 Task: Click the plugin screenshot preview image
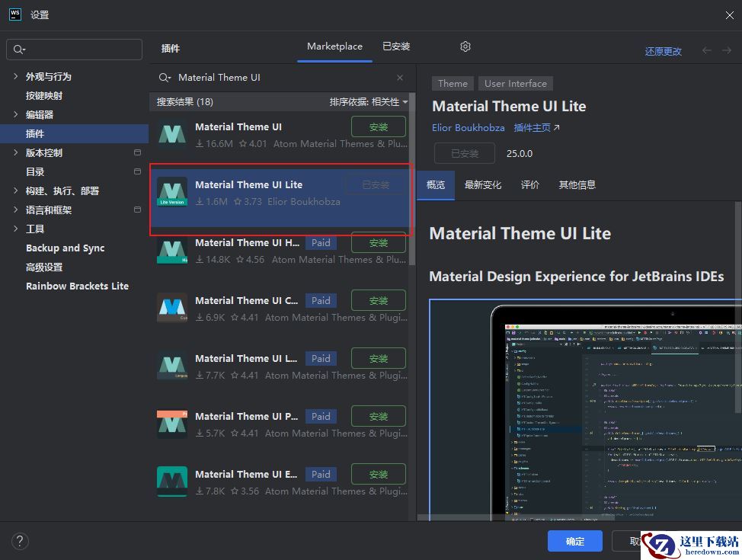pos(585,410)
